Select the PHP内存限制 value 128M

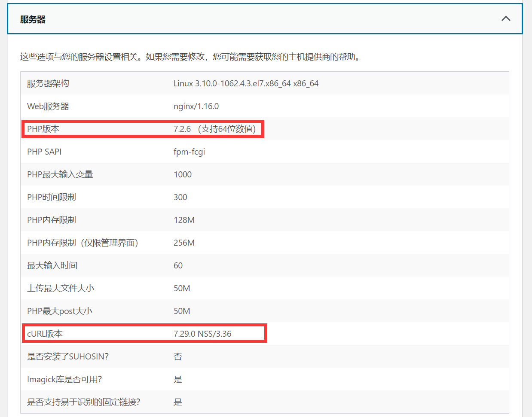tap(184, 220)
